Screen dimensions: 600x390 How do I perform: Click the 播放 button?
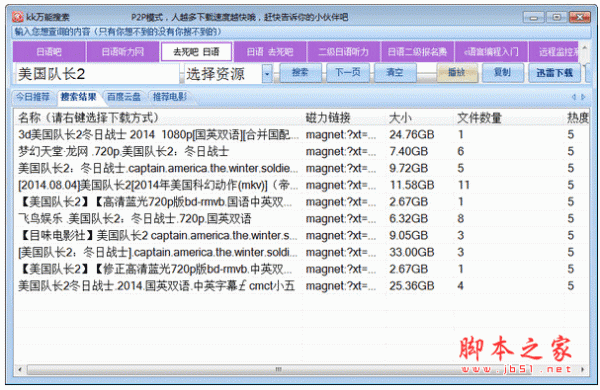457,73
